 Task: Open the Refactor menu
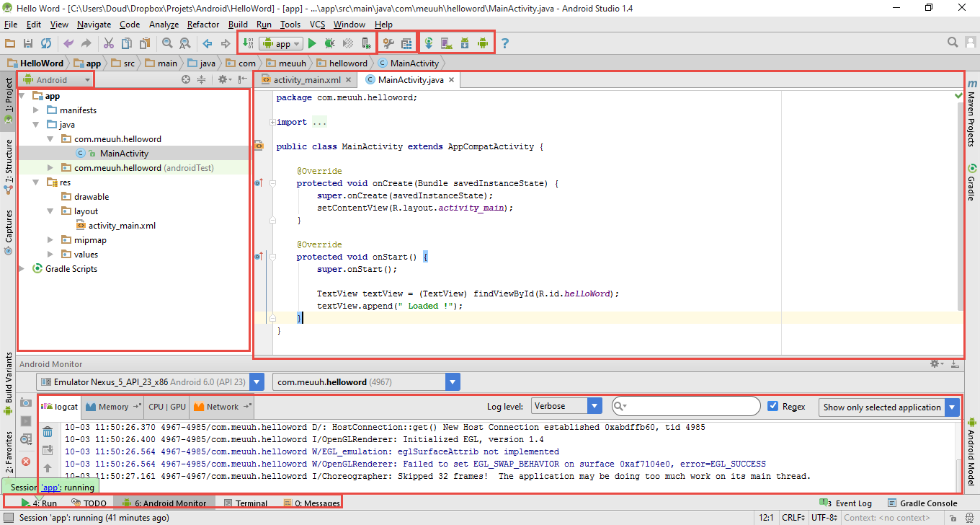(203, 25)
